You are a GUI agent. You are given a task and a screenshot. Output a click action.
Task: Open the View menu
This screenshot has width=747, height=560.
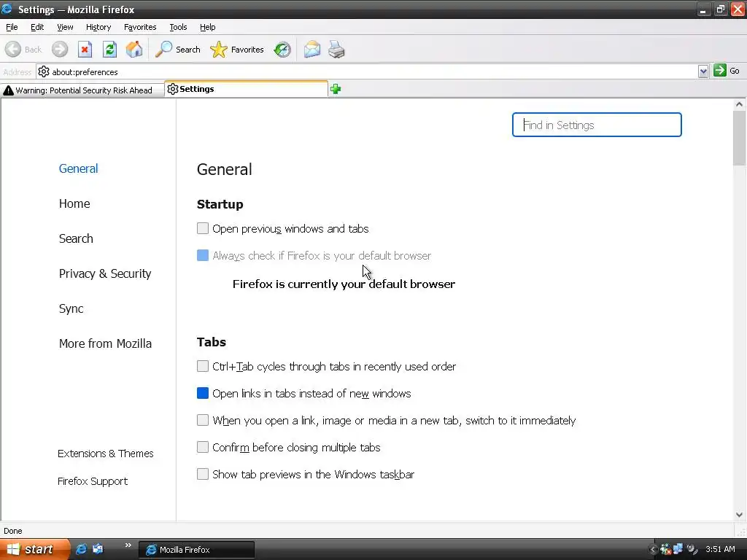click(65, 27)
